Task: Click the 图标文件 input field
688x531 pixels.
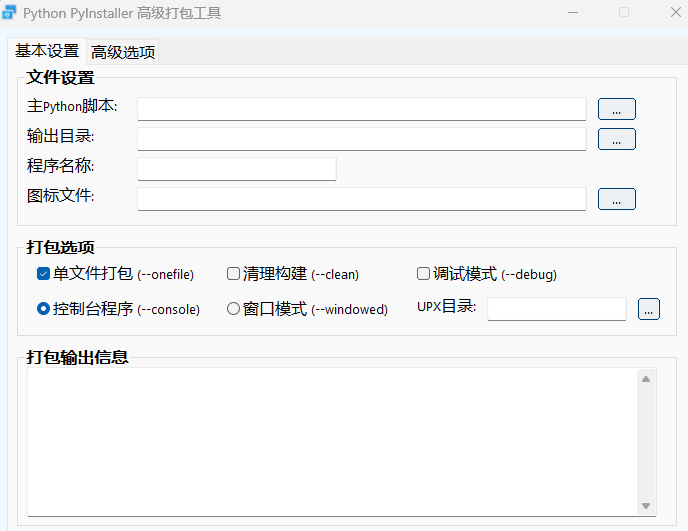Action: [362, 199]
